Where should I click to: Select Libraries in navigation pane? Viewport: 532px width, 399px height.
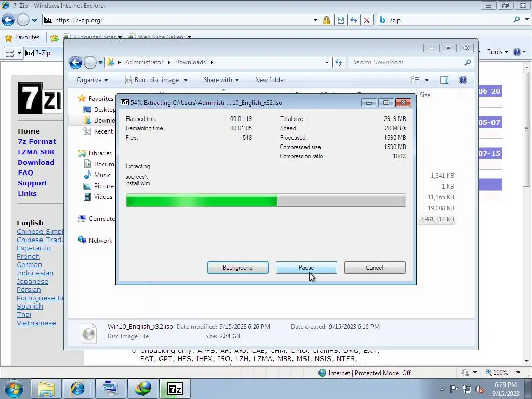96,153
